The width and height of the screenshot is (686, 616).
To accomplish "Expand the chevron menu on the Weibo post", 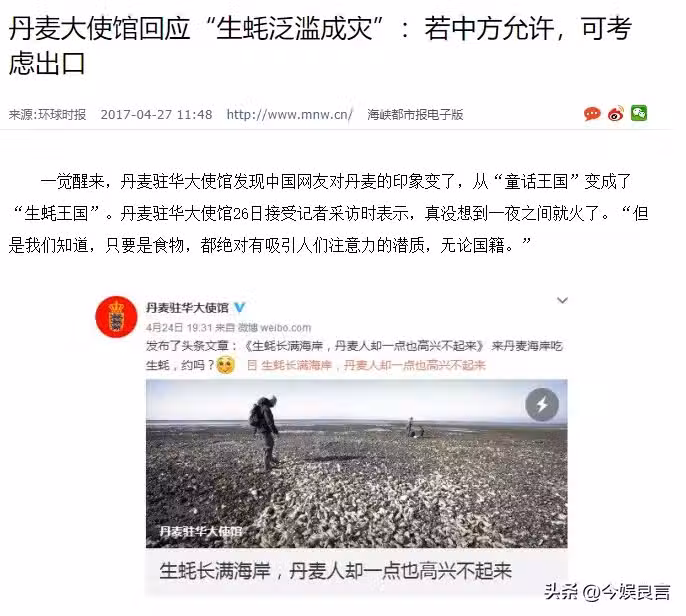I will point(562,300).
